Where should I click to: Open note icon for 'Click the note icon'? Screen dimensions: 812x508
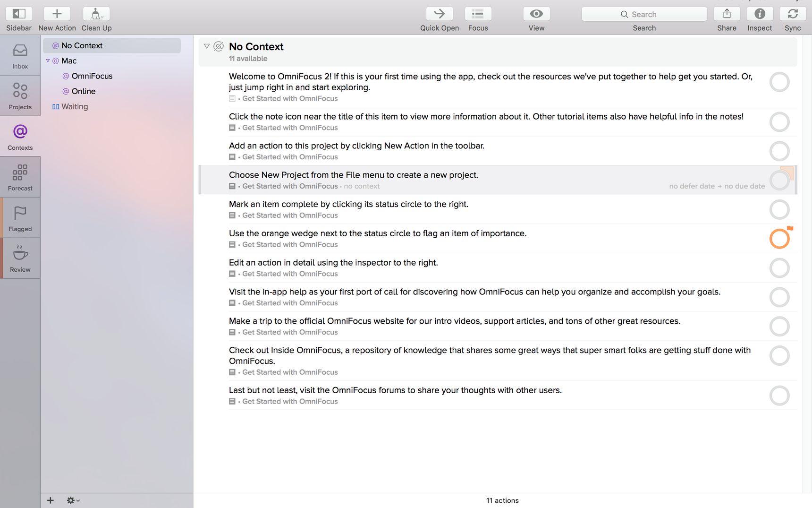(232, 128)
